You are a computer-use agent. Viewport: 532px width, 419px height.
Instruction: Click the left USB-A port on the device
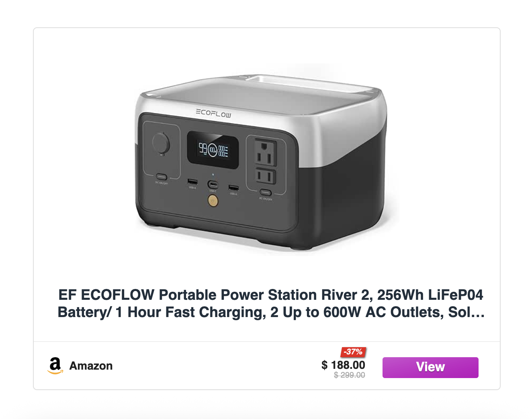(x=192, y=182)
